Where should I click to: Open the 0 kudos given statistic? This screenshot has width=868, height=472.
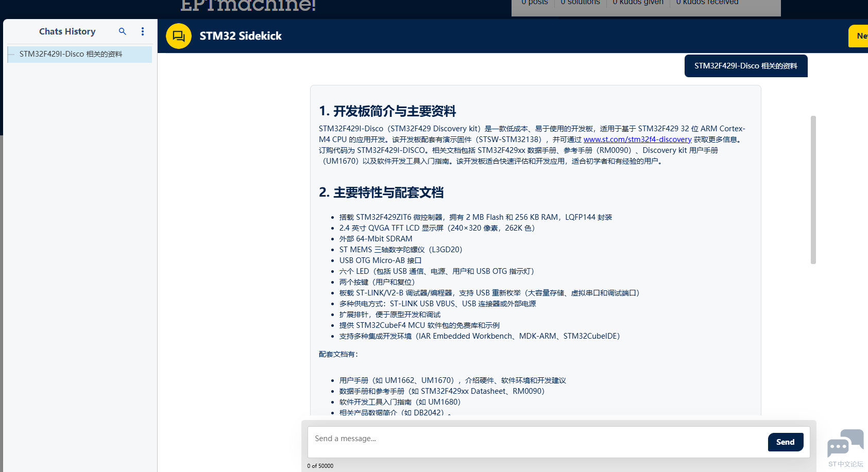click(x=637, y=3)
